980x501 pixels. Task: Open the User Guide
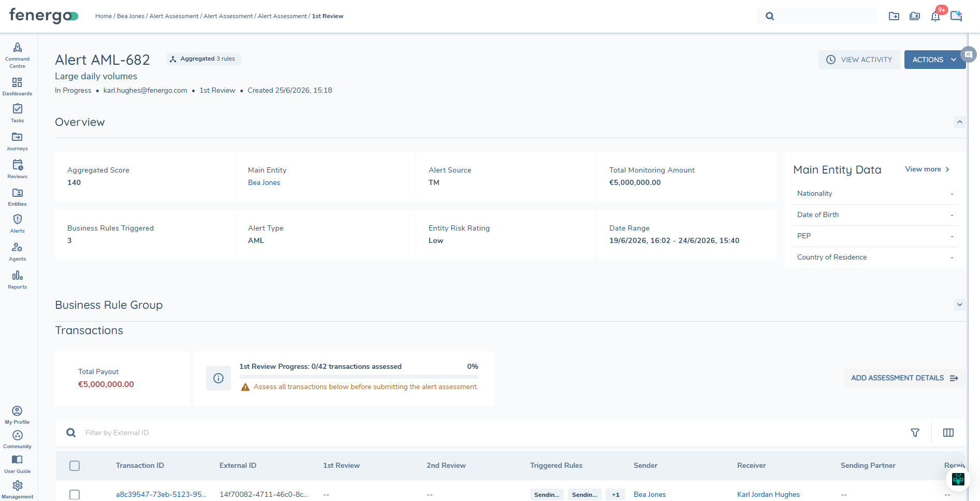[x=18, y=464]
